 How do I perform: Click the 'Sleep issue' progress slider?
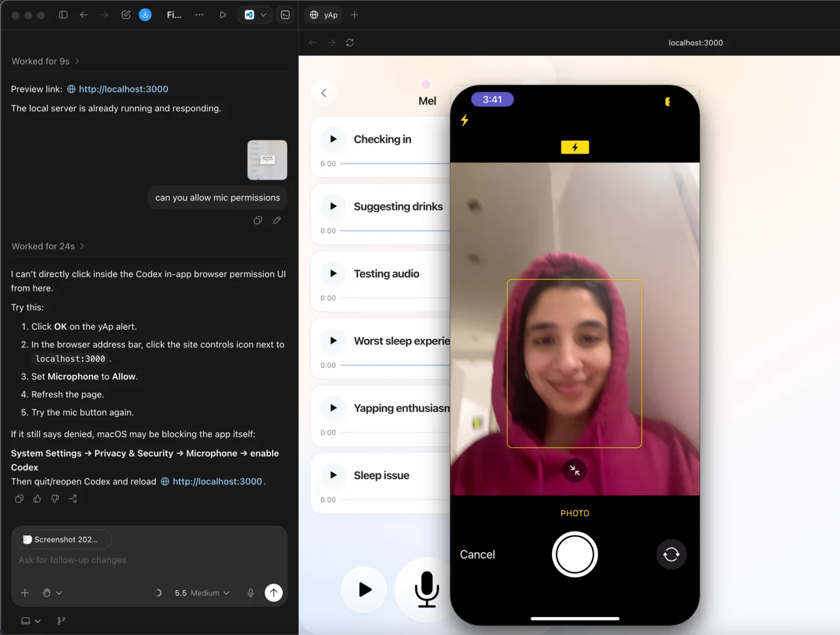tap(395, 499)
